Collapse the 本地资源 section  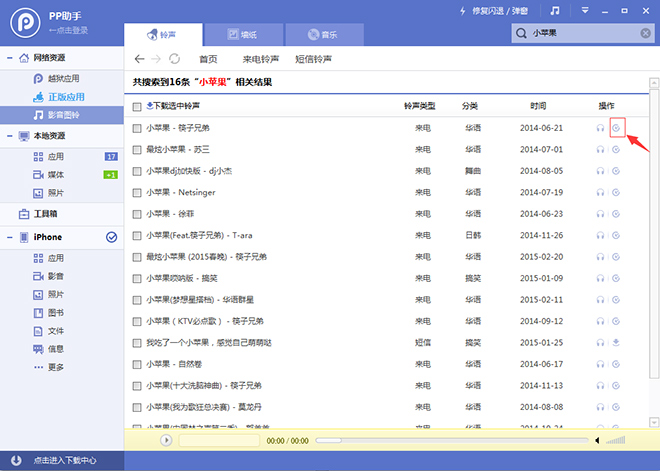click(x=10, y=138)
